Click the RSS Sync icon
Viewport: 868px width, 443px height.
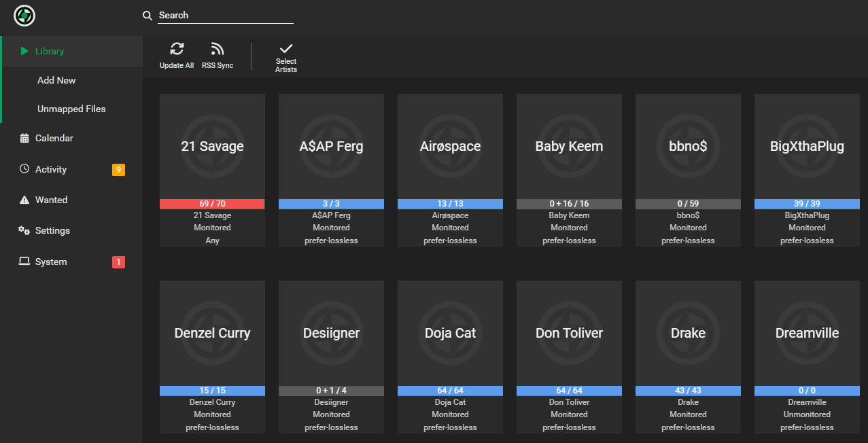point(218,49)
